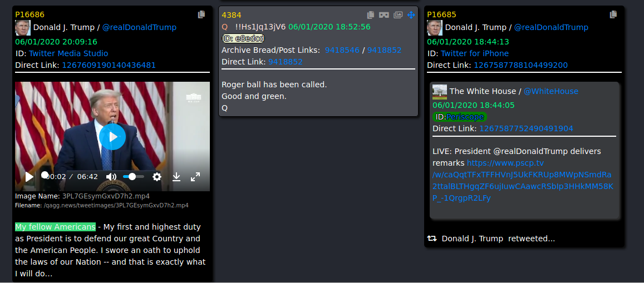Click the blue move arrows icon

pos(411,15)
